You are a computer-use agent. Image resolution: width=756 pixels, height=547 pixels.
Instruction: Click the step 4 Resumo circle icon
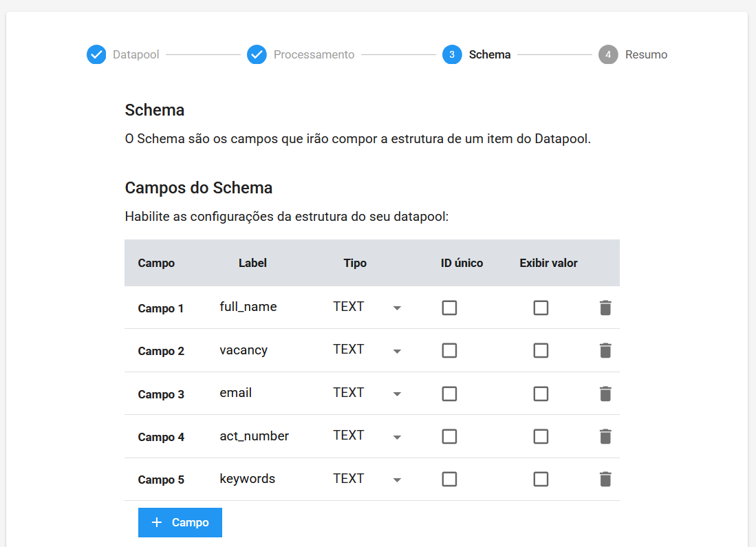coord(608,54)
